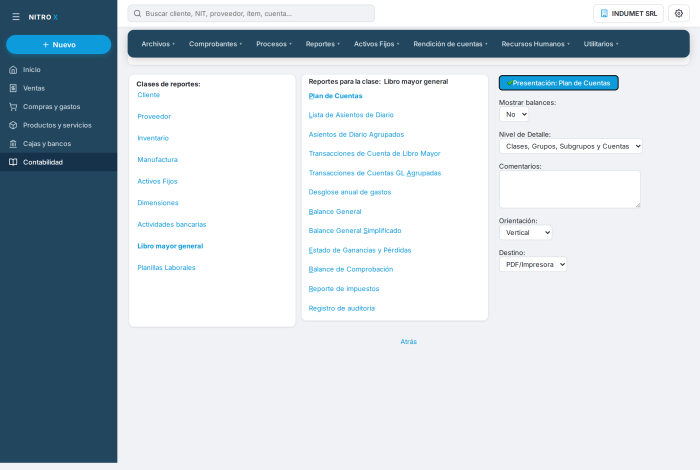Select Activos Fijos report class
The height and width of the screenshot is (470, 700).
pos(158,181)
